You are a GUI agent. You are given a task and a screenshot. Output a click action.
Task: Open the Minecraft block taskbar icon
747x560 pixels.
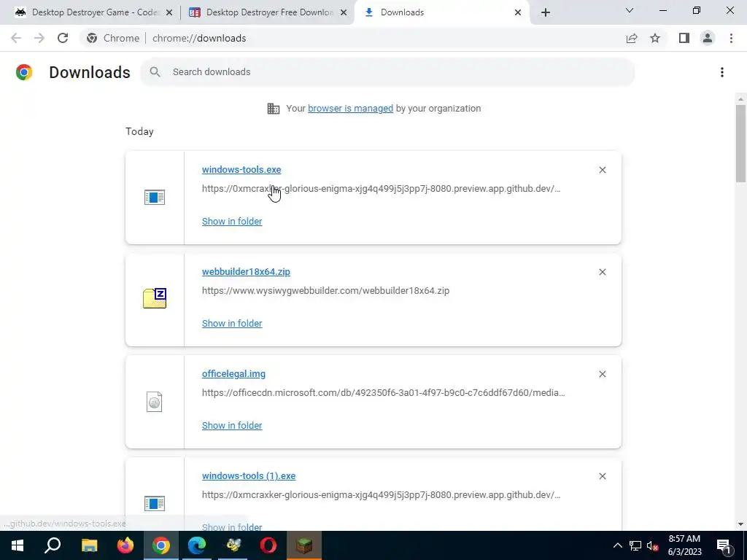(304, 545)
